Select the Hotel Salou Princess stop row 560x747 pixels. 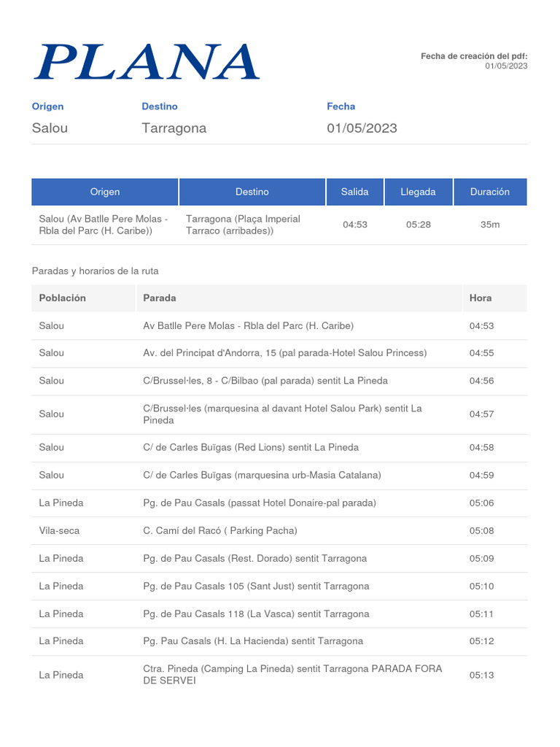tap(285, 353)
